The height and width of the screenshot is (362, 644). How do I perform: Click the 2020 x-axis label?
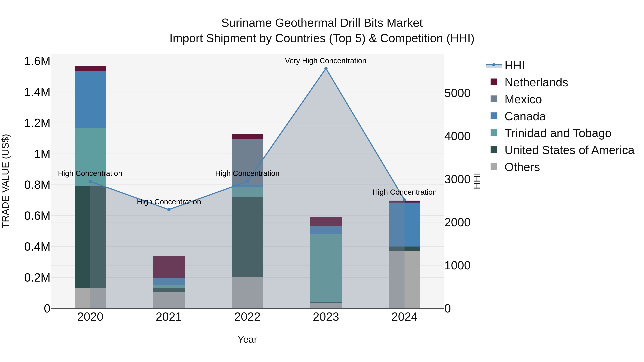(x=90, y=317)
